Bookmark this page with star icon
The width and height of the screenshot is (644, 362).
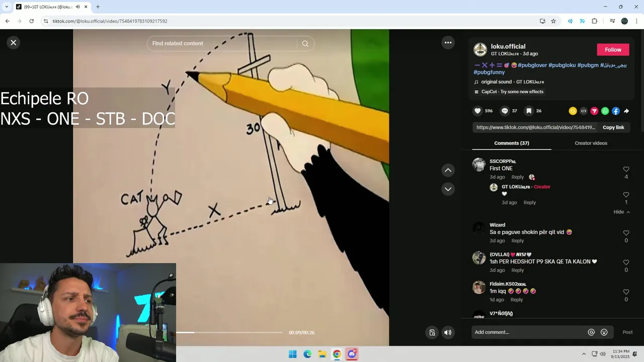[553, 21]
